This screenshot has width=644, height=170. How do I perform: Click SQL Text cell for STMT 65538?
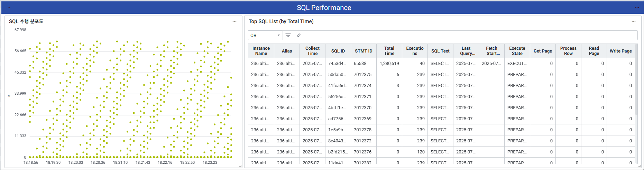[440, 64]
